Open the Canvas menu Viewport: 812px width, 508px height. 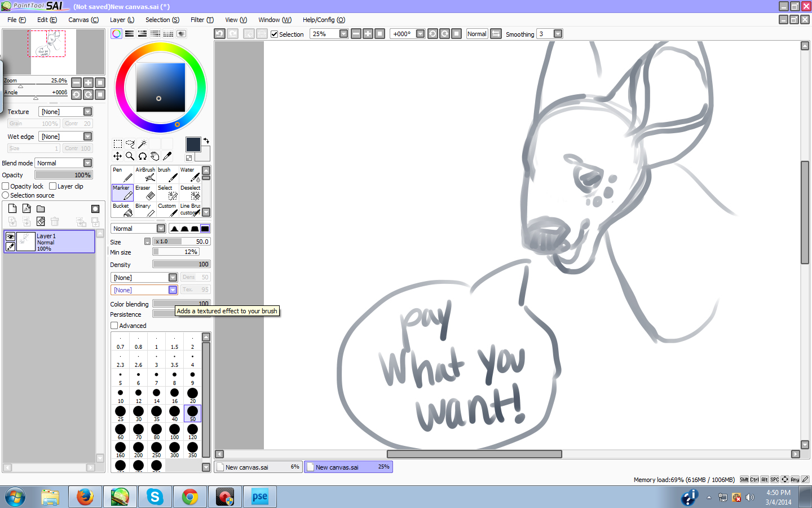pos(83,20)
